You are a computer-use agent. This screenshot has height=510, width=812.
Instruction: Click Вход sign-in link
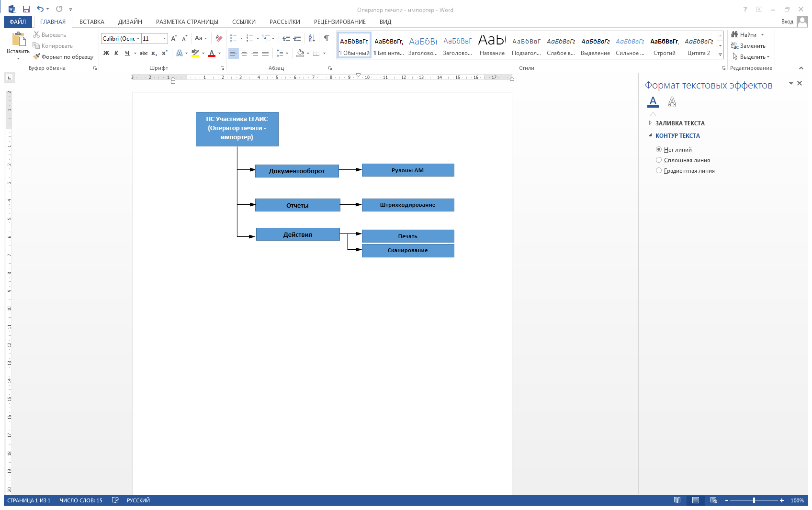[x=787, y=22]
